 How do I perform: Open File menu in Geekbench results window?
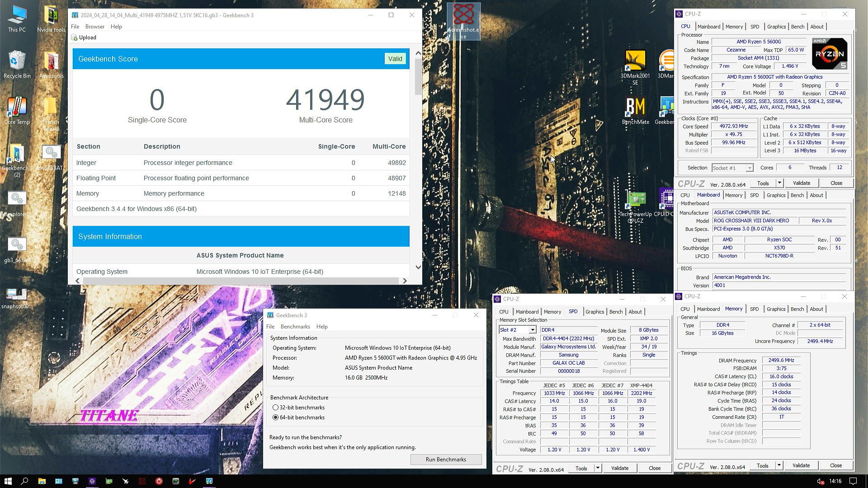[x=75, y=27]
